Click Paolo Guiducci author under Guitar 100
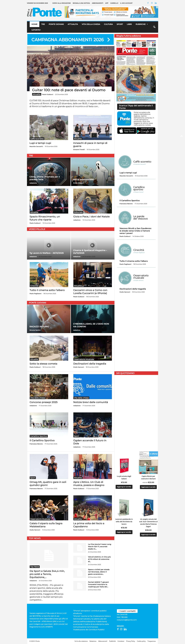This screenshot has width=185, height=644. click(48, 95)
